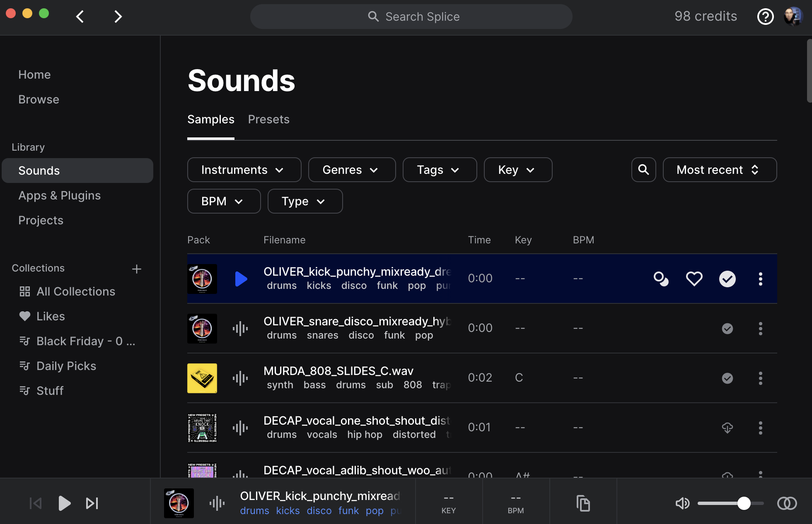Click the volume speaker icon in bottom bar
The image size is (812, 524).
(682, 504)
